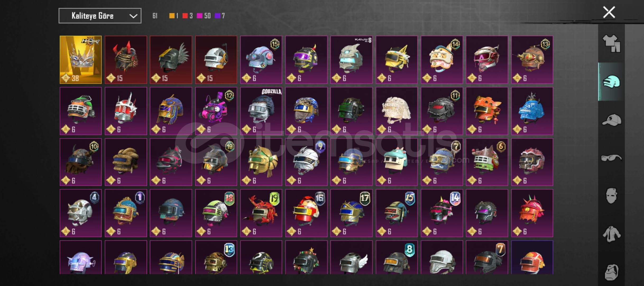Select the red horned helmet worth 15

click(x=126, y=60)
